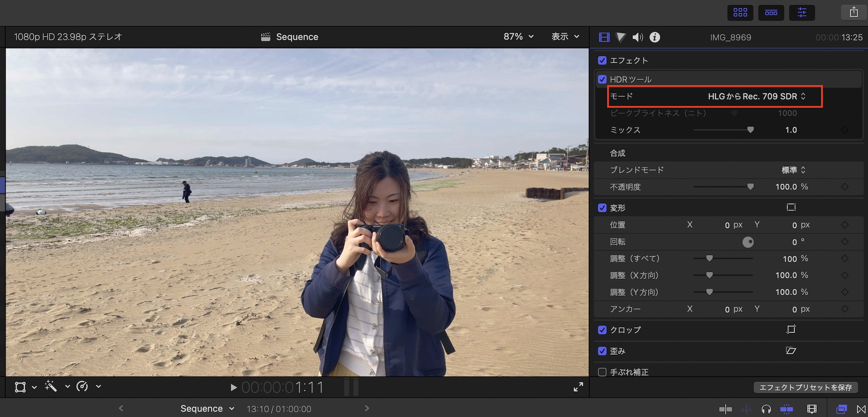Viewport: 868px width, 417px height.
Task: Open the ブレンドモード 標準 dropdown
Action: pyautogui.click(x=793, y=170)
